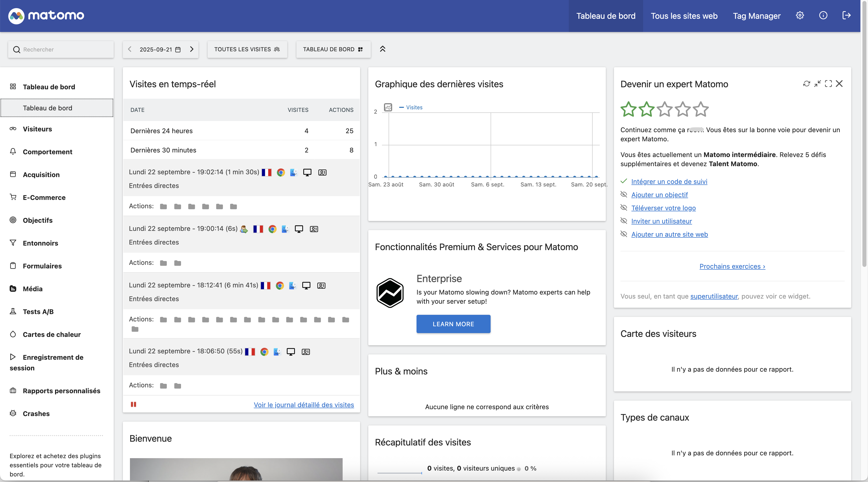Click the graph metrics picker icon
The width and height of the screenshot is (868, 482).
[388, 107]
